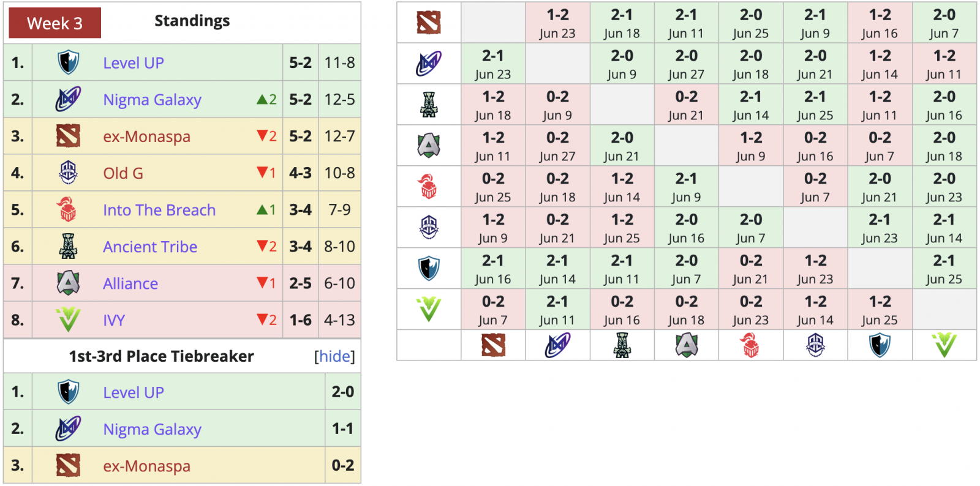Image resolution: width=980 pixels, height=486 pixels.
Task: Click the ex-Monaspa name in the main standings
Action: (x=146, y=136)
